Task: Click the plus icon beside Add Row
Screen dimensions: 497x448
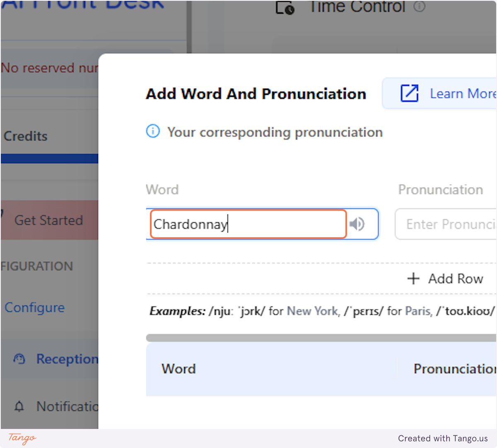Action: click(414, 279)
